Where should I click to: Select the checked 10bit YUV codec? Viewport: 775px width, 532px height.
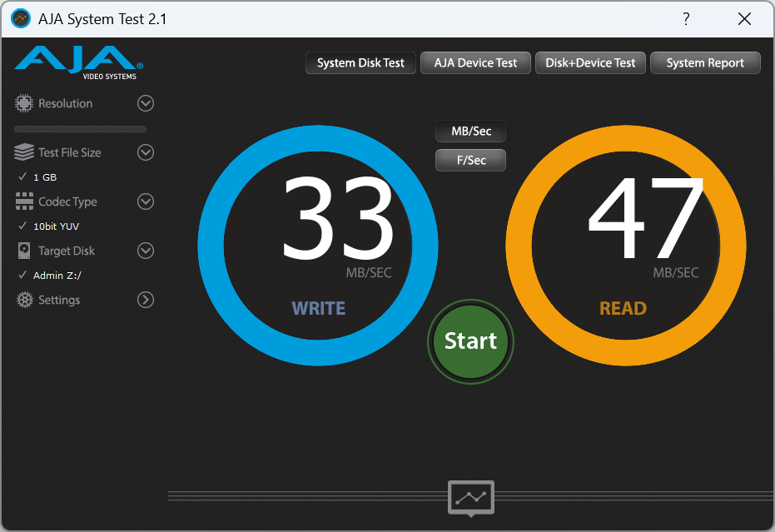coord(48,226)
